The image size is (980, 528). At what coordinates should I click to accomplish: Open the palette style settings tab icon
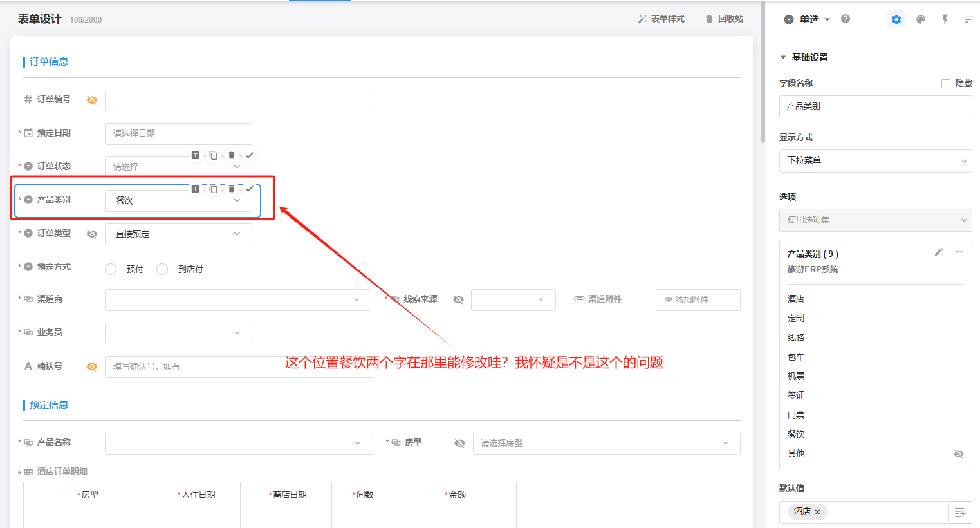(x=921, y=19)
